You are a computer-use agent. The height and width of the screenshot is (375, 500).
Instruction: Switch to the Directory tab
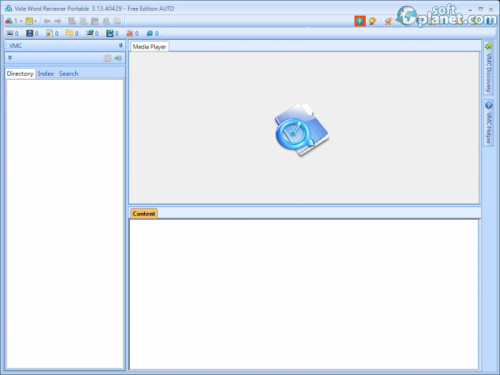[20, 73]
